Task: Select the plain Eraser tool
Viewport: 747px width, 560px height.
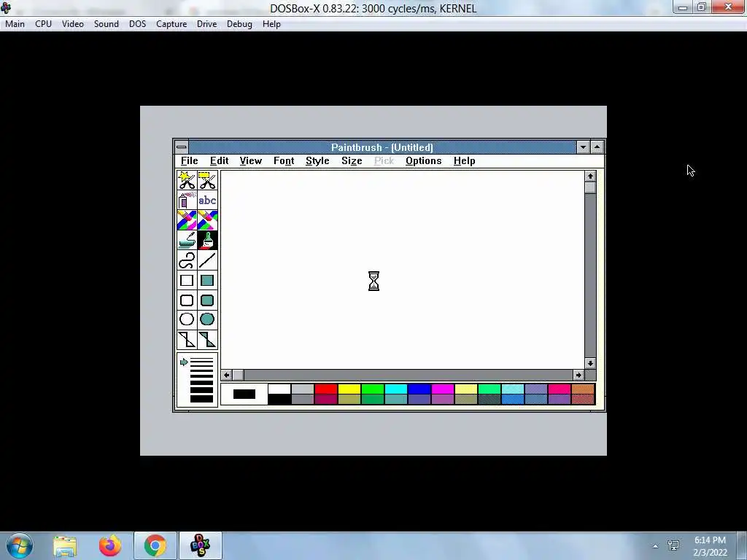Action: point(207,220)
